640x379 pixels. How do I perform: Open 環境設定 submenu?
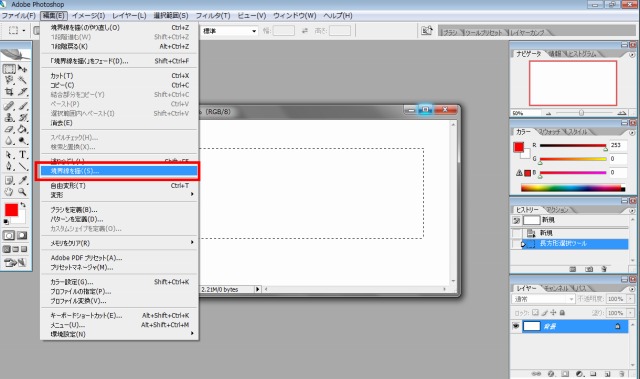tap(119, 334)
